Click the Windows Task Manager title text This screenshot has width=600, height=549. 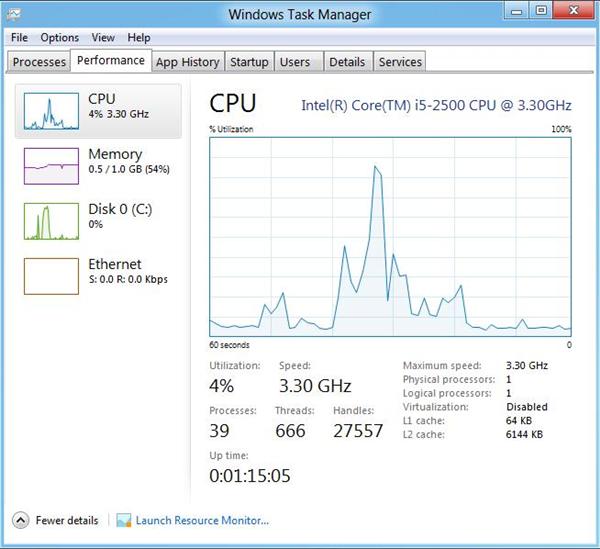[x=300, y=15]
